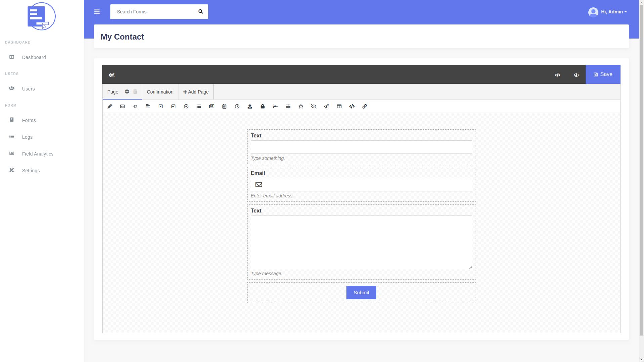The height and width of the screenshot is (362, 644).
Task: Click the Add Page button
Action: (x=196, y=92)
